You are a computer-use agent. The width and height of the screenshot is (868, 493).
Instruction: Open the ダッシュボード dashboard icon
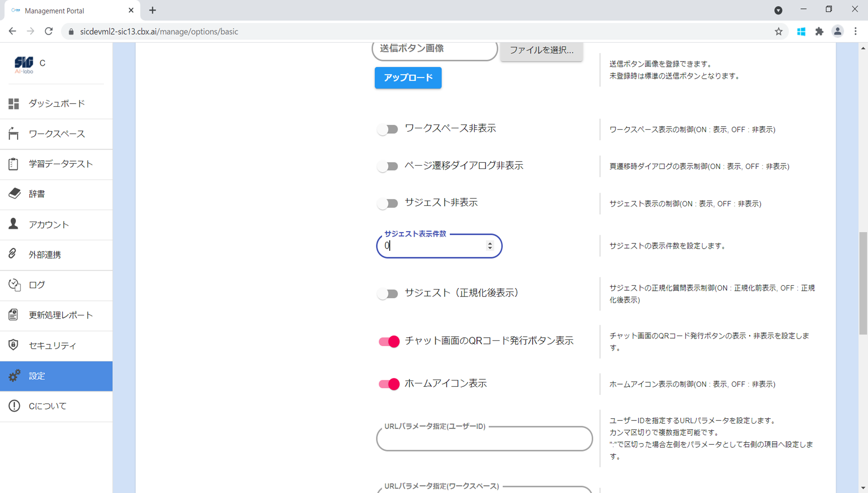coord(14,104)
